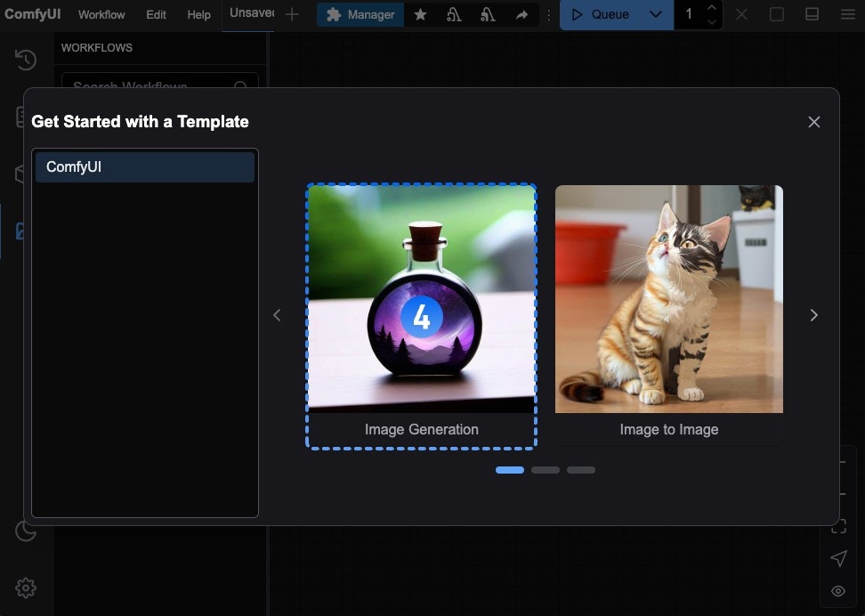The width and height of the screenshot is (865, 616).
Task: Toggle the eye icon in the canvas toolbar
Action: (837, 591)
